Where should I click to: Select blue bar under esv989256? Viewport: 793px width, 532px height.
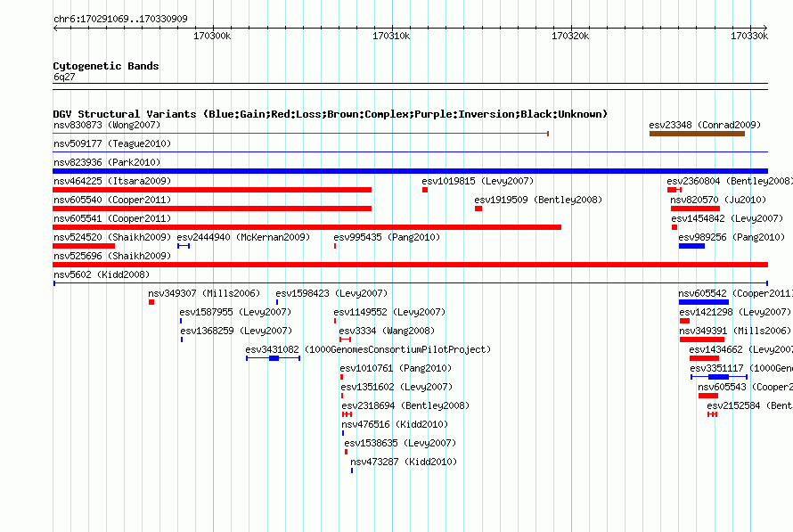(x=691, y=246)
